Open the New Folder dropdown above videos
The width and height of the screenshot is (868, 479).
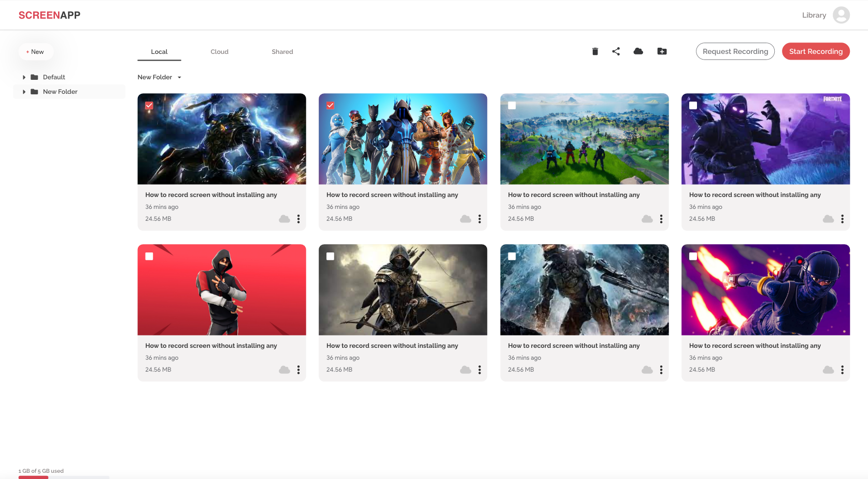point(160,77)
